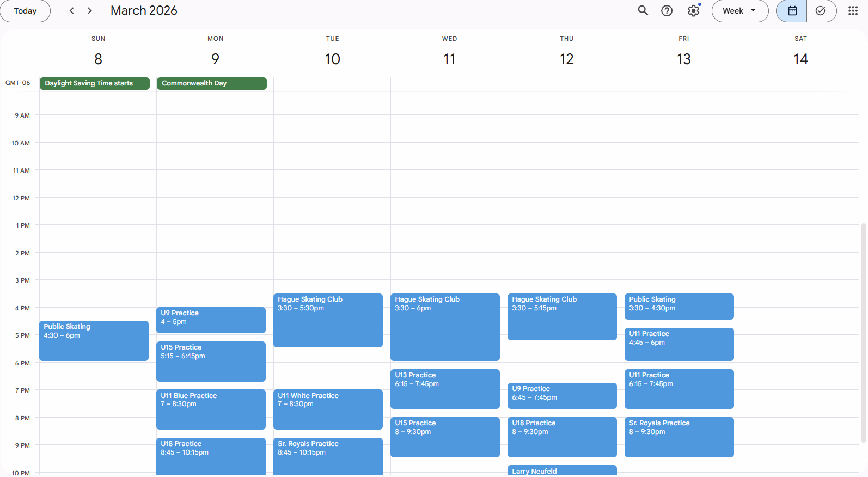Switch to Tasks view
The height and width of the screenshot is (477, 868).
point(821,11)
